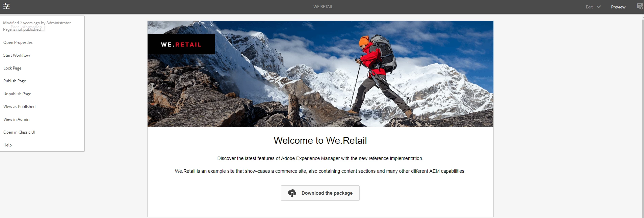Choose View in Admin

coord(16,119)
